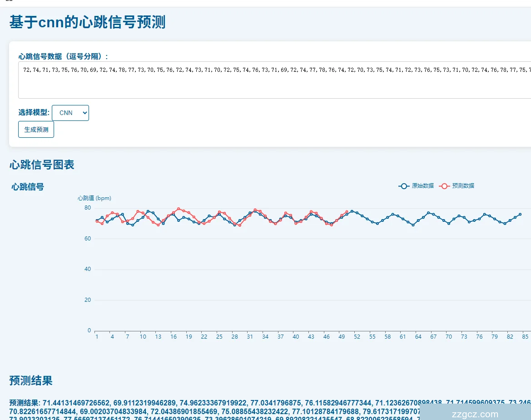Click the 生成预测 button
This screenshot has height=420, width=531.
pyautogui.click(x=36, y=130)
